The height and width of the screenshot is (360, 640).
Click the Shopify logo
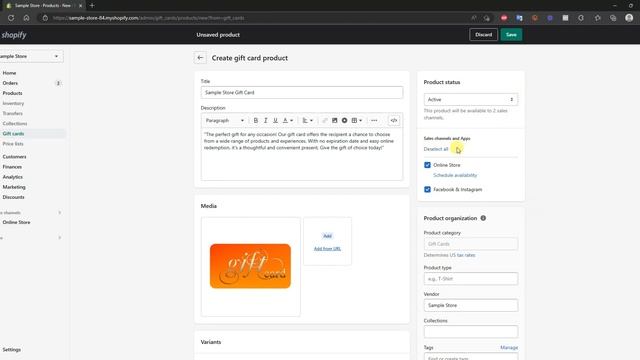click(14, 35)
